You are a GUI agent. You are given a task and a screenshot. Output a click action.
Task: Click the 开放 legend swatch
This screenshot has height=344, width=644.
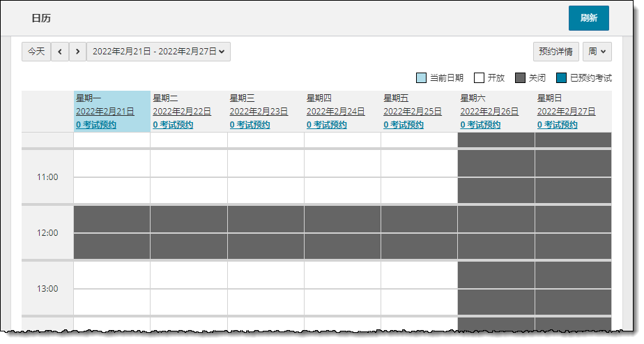click(479, 77)
